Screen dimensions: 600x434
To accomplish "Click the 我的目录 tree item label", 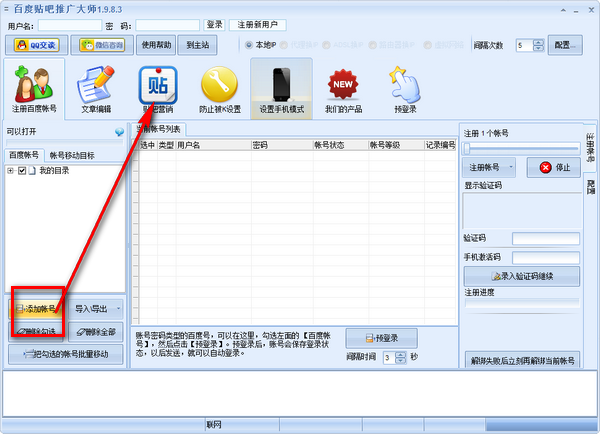I will (54, 171).
